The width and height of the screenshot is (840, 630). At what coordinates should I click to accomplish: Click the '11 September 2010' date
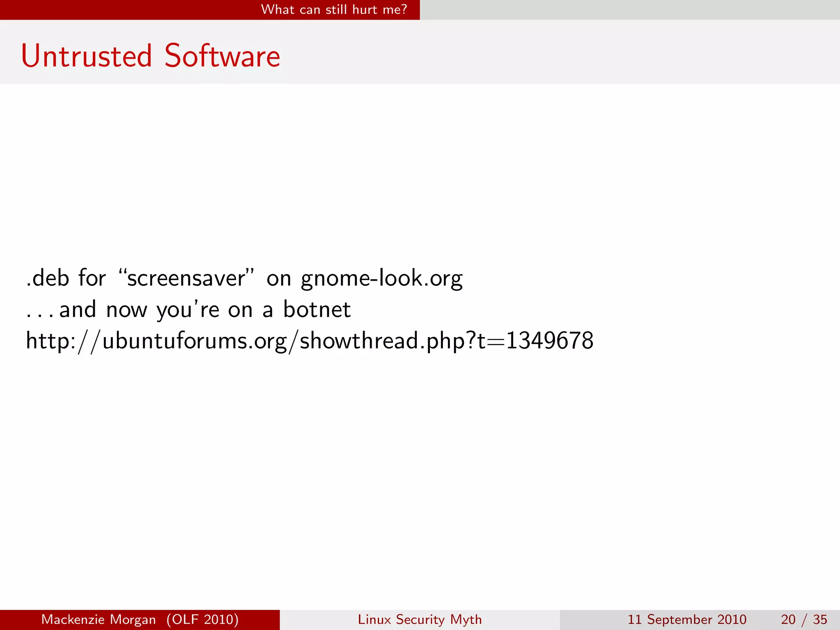(687, 619)
